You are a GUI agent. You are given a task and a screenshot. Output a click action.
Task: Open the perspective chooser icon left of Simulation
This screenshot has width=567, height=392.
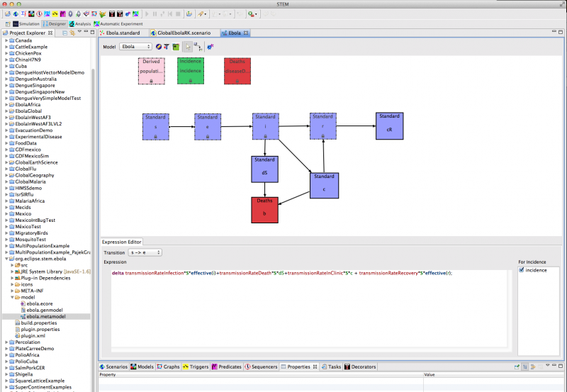click(x=8, y=24)
